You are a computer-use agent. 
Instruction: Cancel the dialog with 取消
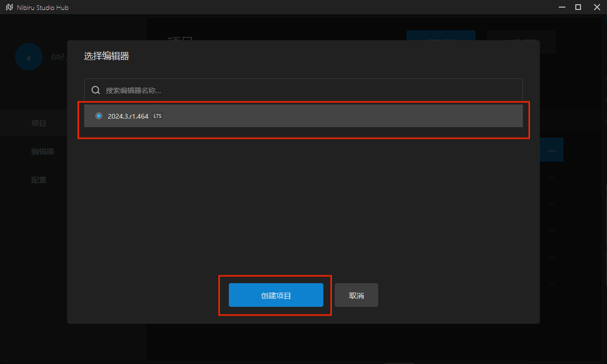tap(356, 295)
